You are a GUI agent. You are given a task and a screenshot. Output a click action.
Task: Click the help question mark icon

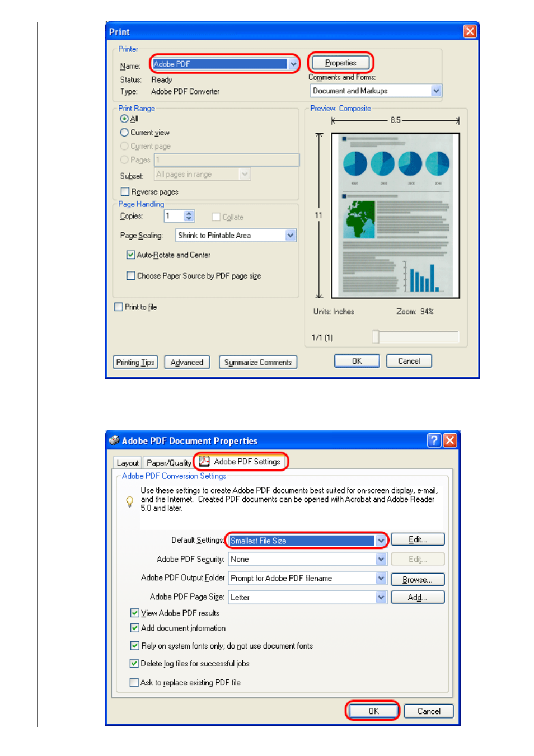pyautogui.click(x=434, y=440)
